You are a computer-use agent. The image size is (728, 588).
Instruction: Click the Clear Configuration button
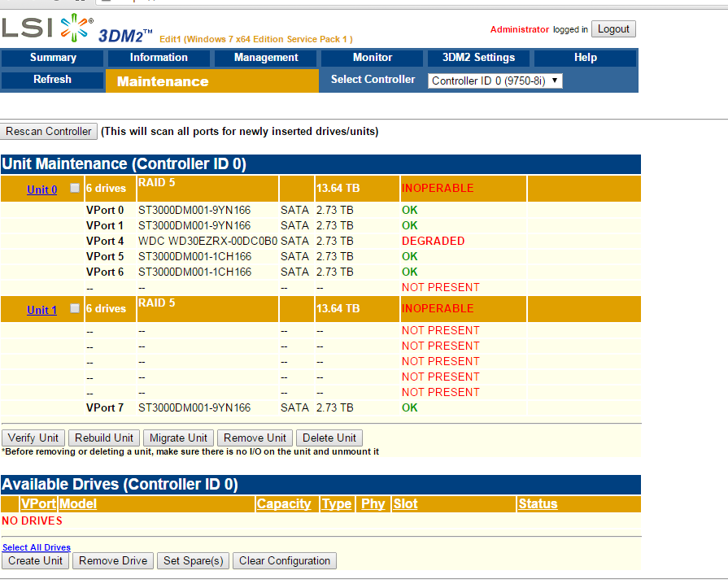tap(285, 560)
